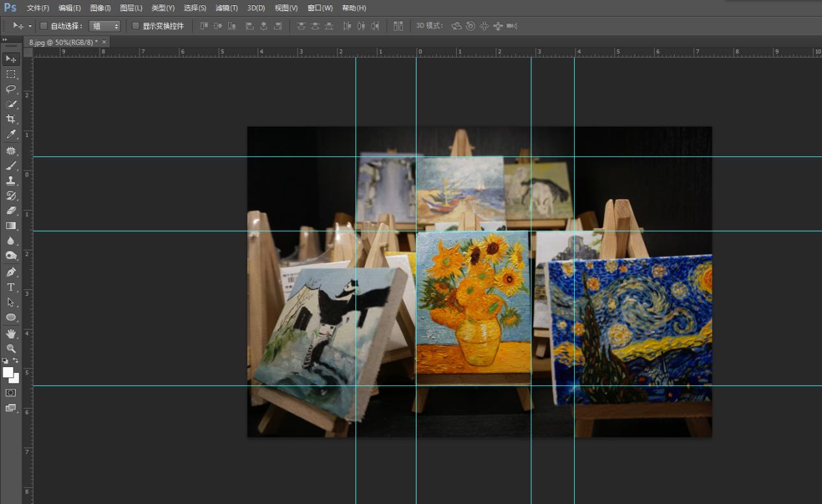The height and width of the screenshot is (504, 822).
Task: Select the Lasso tool
Action: tap(11, 89)
